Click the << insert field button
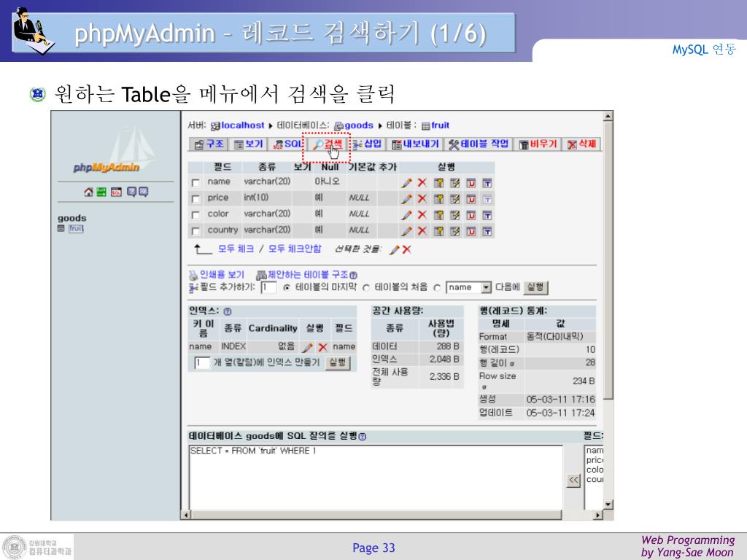Image resolution: width=747 pixels, height=560 pixels. 573,480
